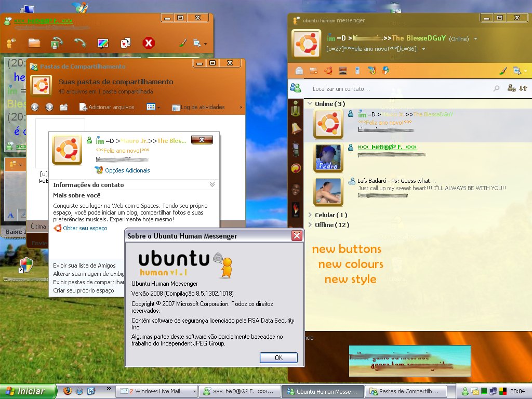
Task: Click the up-folder icon in sharing folders toolbar
Action: coord(63,107)
